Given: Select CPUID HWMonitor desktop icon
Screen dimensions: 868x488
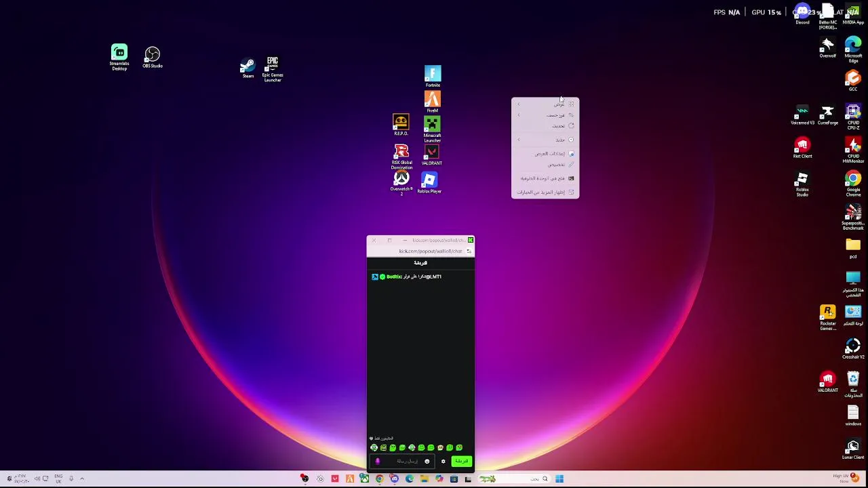Looking at the screenshot, I should point(853,150).
